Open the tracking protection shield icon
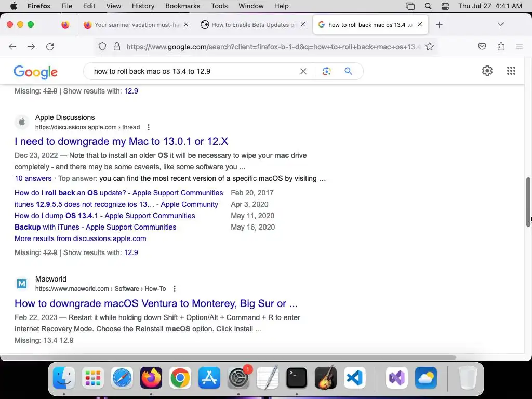 pos(102,46)
